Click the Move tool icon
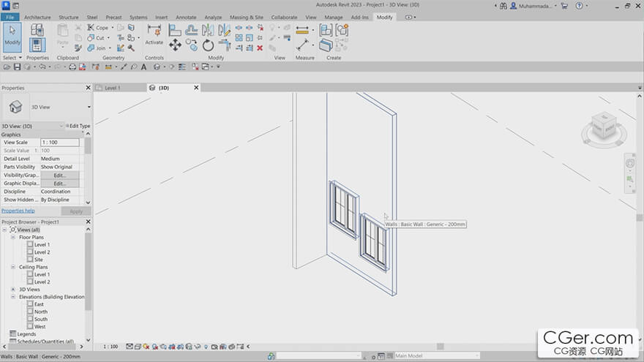644x362 pixels. coord(175,45)
